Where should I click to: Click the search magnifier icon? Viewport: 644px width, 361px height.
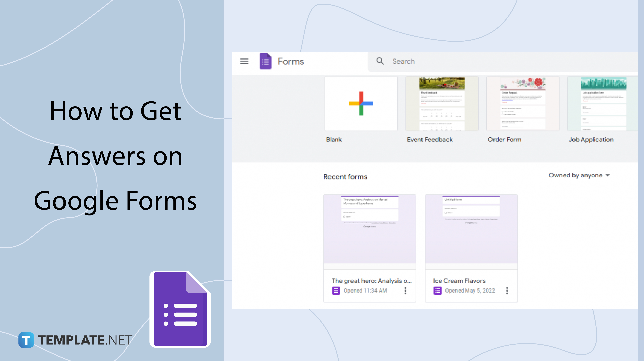(380, 61)
